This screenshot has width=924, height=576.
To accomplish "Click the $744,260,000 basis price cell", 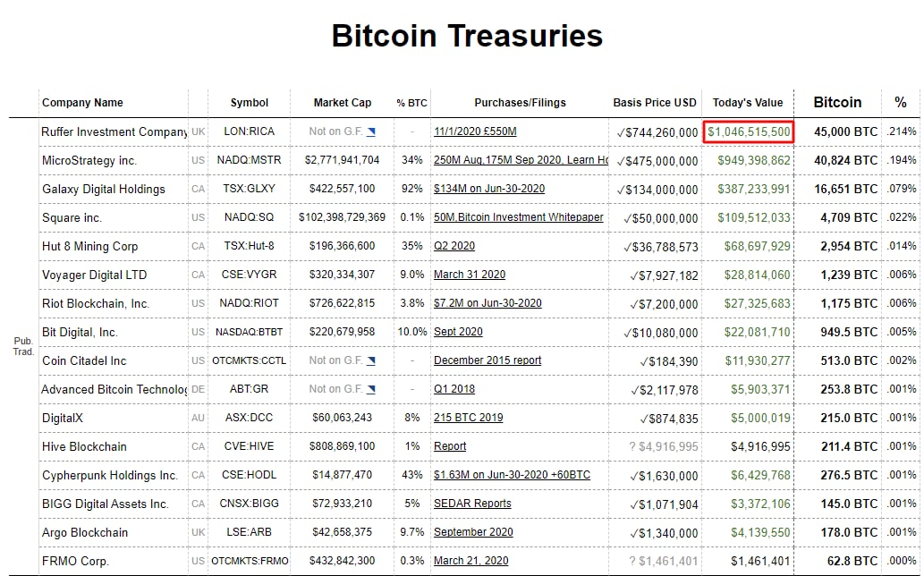I will tap(657, 132).
